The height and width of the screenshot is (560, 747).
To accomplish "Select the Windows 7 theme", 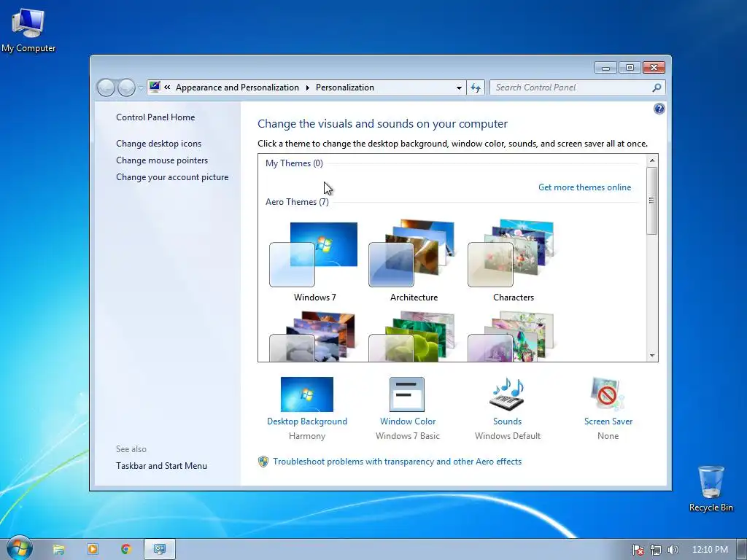I will tap(314, 261).
